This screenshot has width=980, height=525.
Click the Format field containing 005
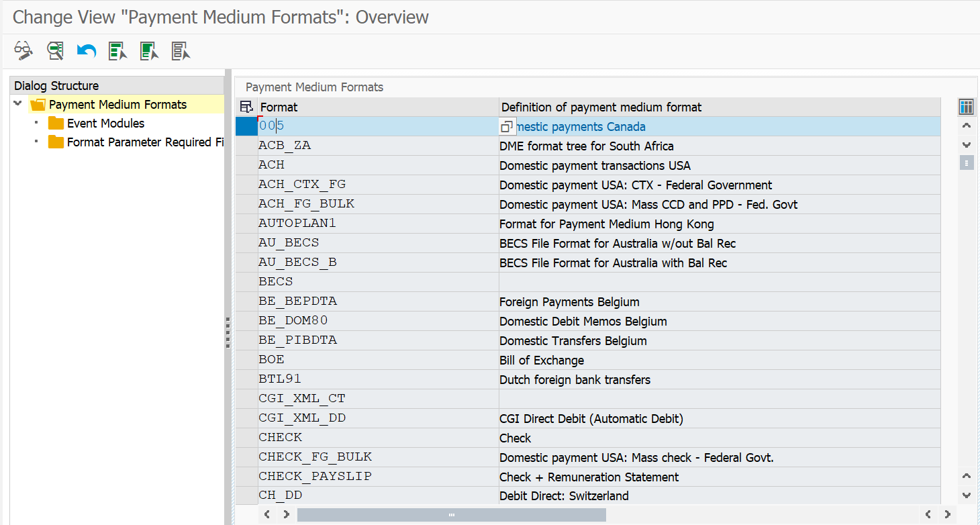378,126
